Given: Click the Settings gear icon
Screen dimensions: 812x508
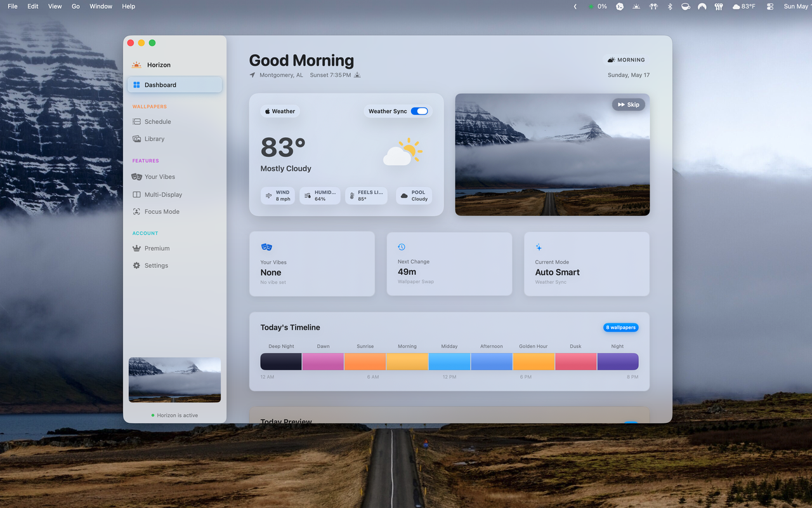Looking at the screenshot, I should pos(136,266).
